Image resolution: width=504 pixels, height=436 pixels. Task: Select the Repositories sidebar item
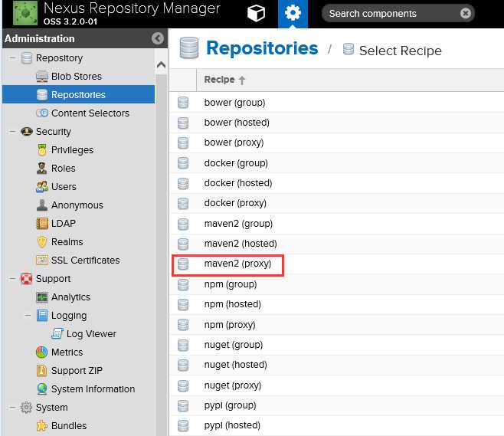click(78, 94)
